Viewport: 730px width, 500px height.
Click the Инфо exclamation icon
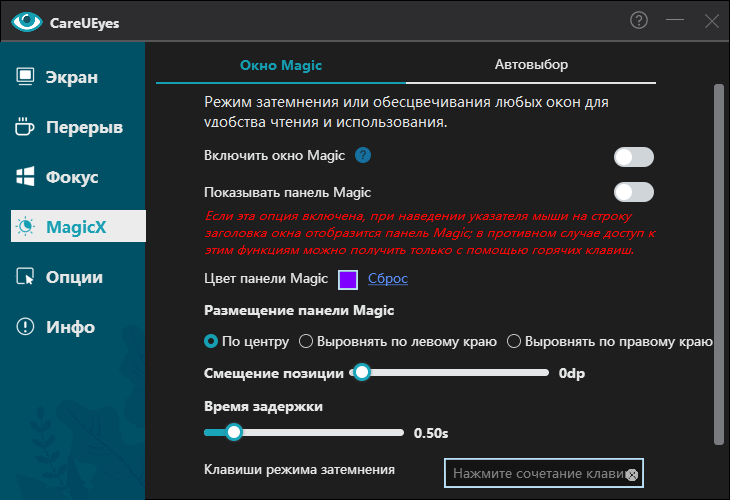pos(26,327)
